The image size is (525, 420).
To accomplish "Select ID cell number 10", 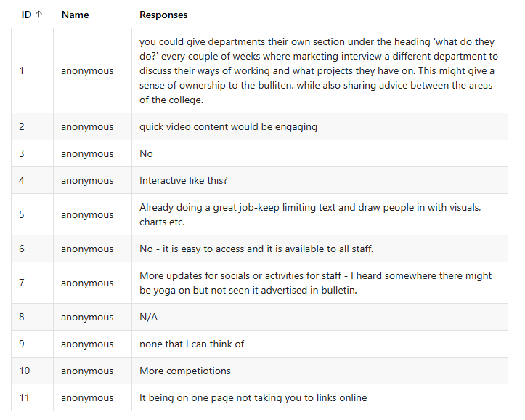I will (x=25, y=371).
